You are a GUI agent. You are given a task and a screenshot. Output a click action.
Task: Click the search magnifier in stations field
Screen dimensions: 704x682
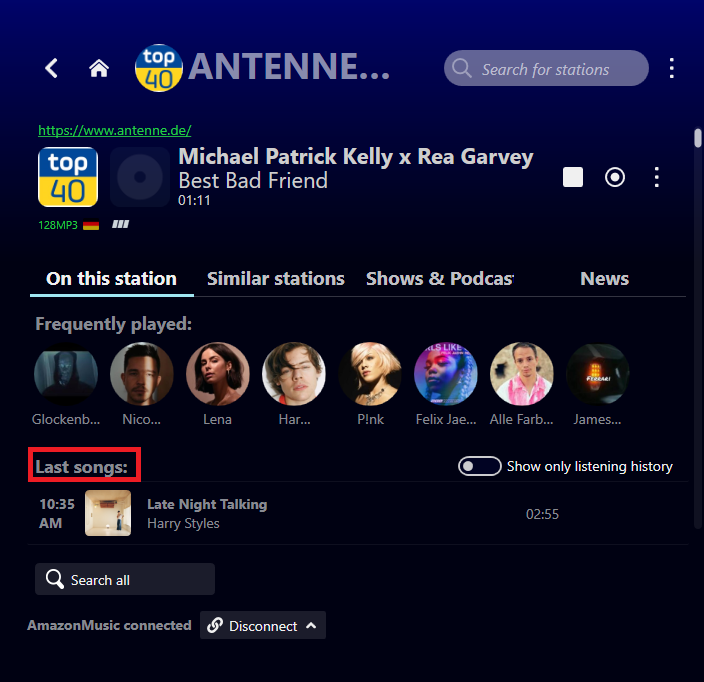[x=462, y=69]
